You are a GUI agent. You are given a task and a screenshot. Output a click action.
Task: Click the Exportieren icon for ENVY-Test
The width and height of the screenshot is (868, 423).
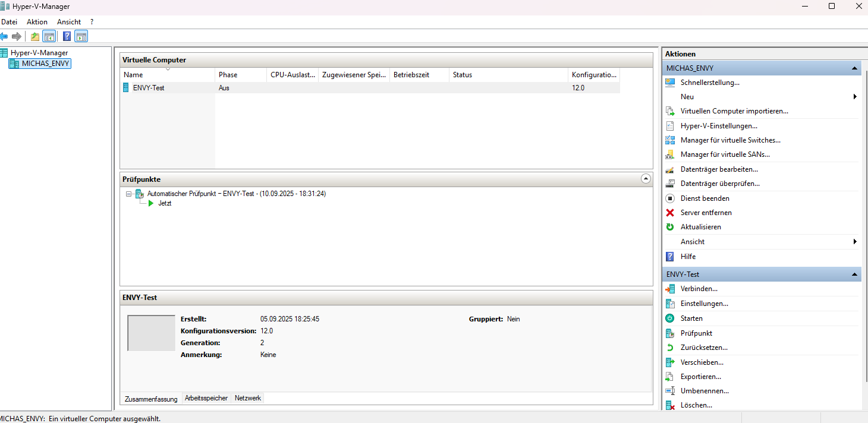click(x=670, y=376)
